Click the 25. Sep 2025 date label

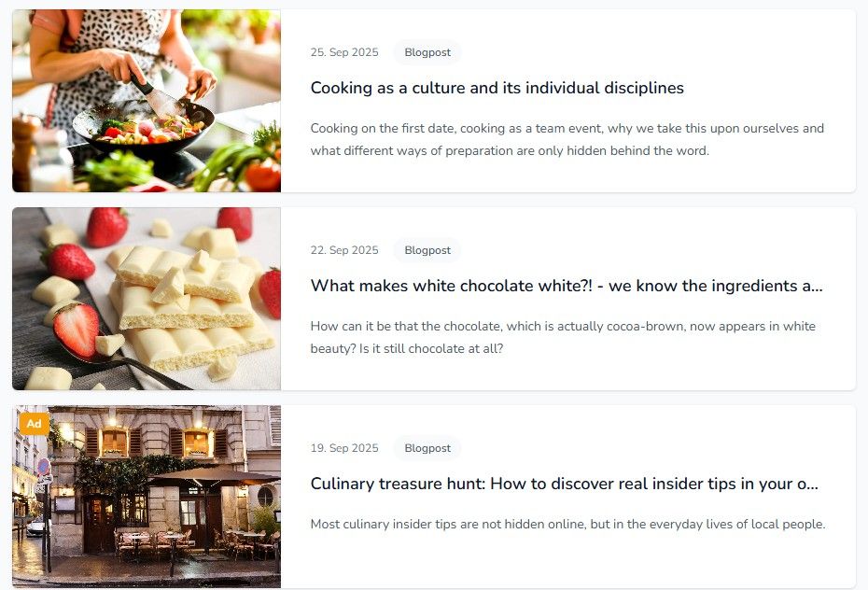coord(344,52)
